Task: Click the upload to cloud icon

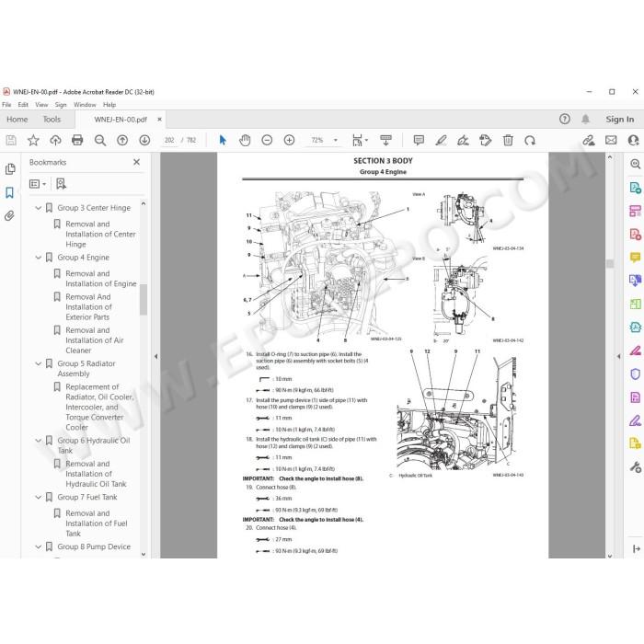Action: coord(55,141)
